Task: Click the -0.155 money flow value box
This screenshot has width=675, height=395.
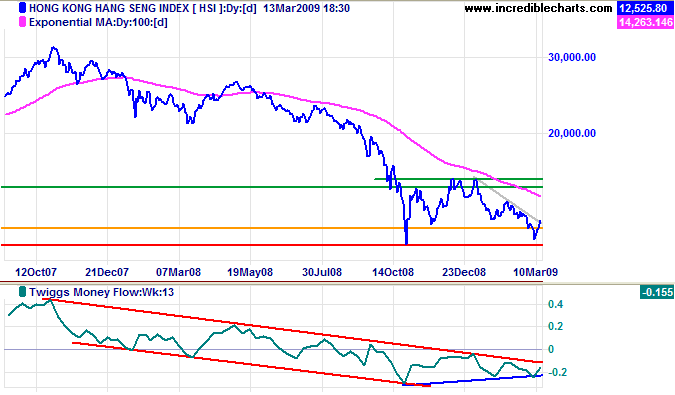Action: click(656, 292)
